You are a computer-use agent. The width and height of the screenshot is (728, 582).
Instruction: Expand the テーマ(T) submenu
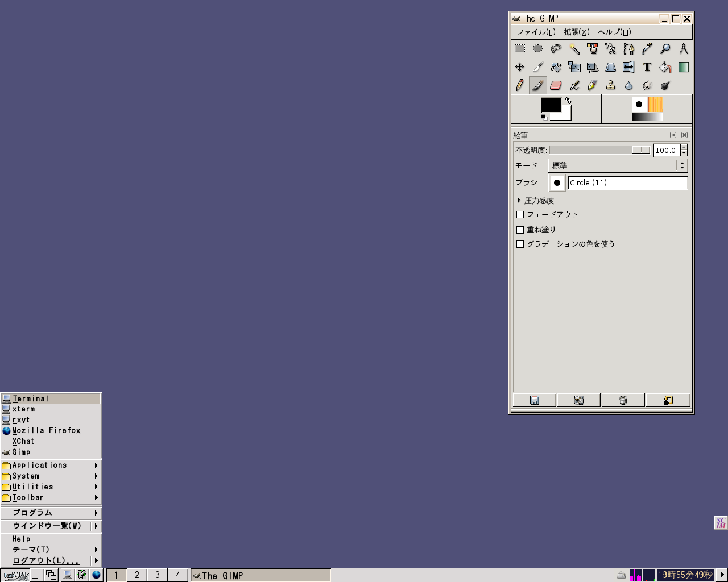pos(51,550)
